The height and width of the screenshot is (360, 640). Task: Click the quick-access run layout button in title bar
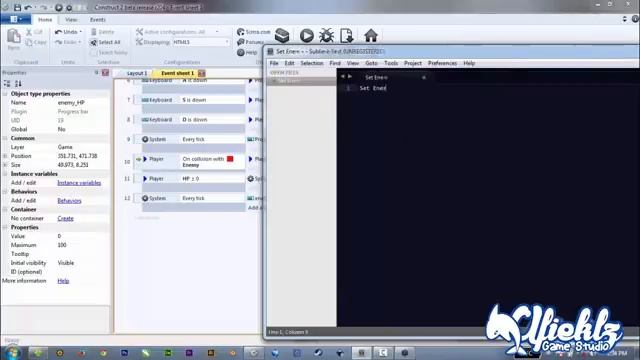tap(59, 7)
